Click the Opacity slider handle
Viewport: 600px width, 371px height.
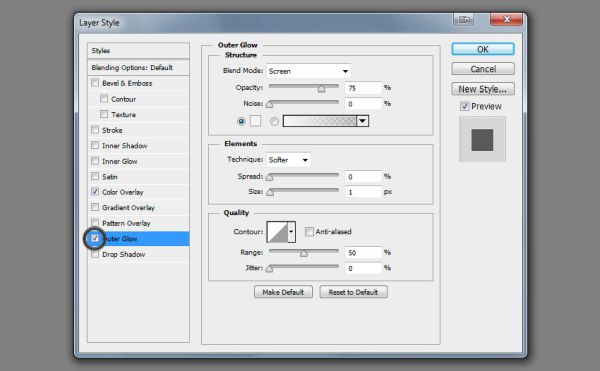pos(321,88)
